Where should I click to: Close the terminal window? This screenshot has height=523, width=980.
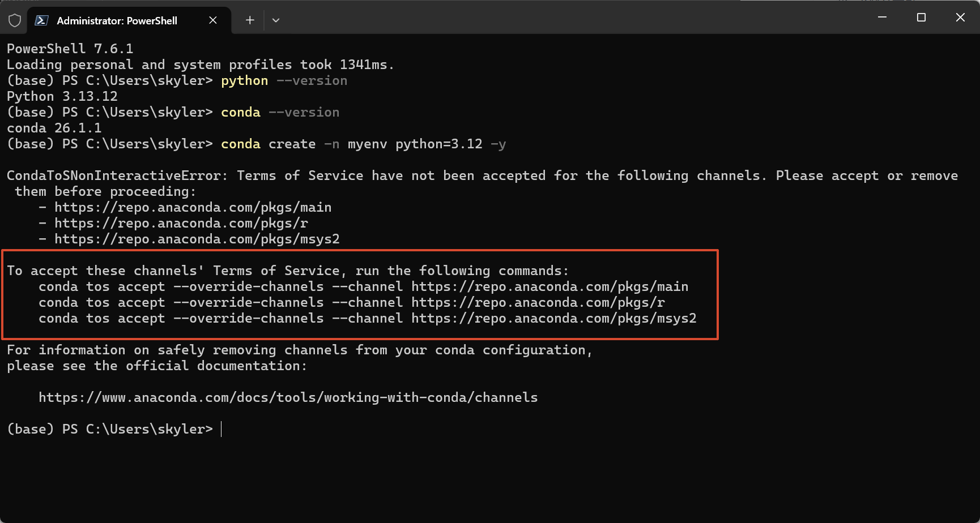960,18
